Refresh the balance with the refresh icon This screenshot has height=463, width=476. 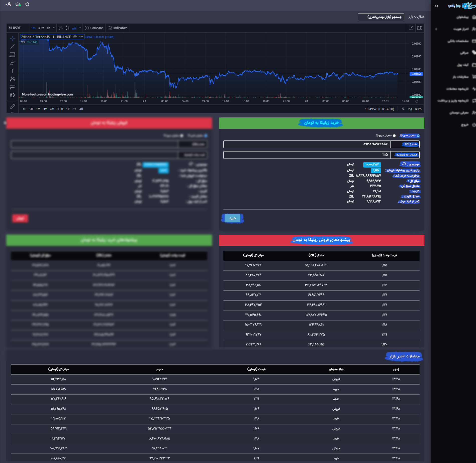click(x=404, y=164)
